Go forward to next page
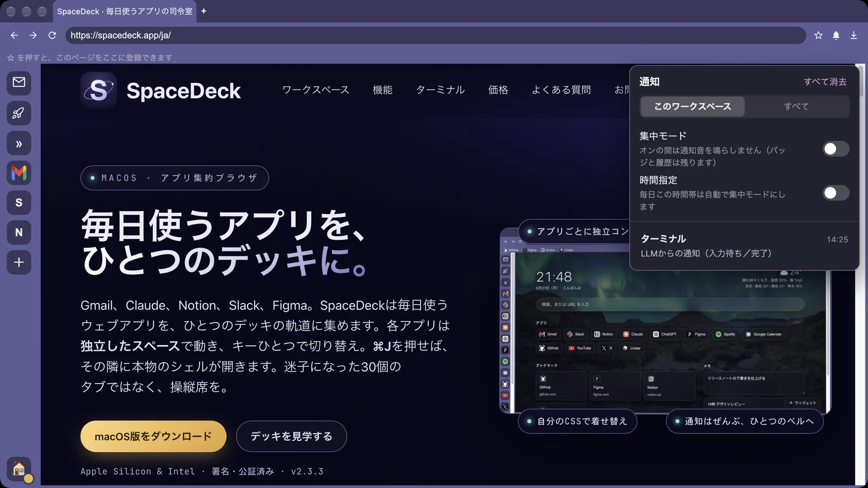 (x=33, y=35)
